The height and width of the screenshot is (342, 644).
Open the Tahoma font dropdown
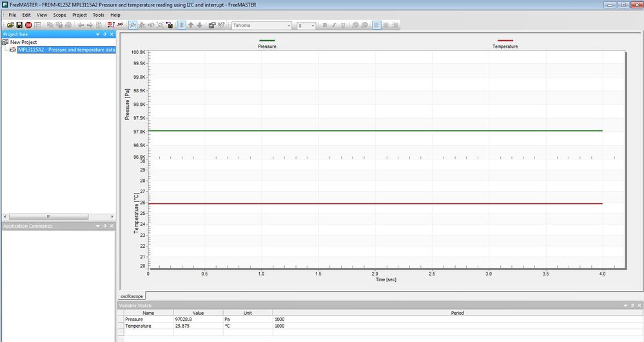pos(289,25)
